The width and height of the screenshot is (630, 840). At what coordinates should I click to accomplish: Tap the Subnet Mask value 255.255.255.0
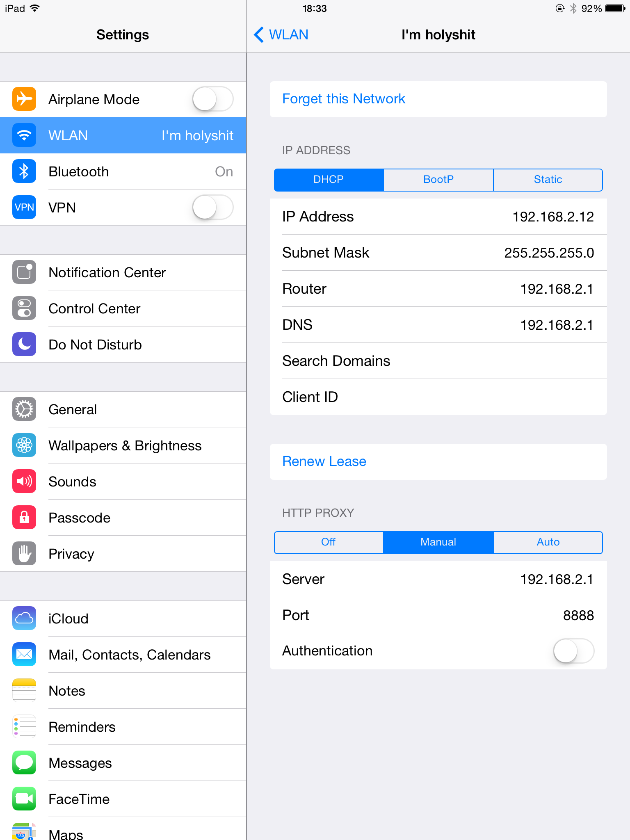(549, 253)
